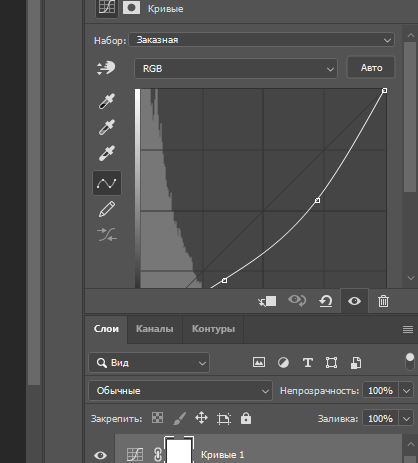Click the Авто button
Viewport: 418px width, 463px height.
371,68
